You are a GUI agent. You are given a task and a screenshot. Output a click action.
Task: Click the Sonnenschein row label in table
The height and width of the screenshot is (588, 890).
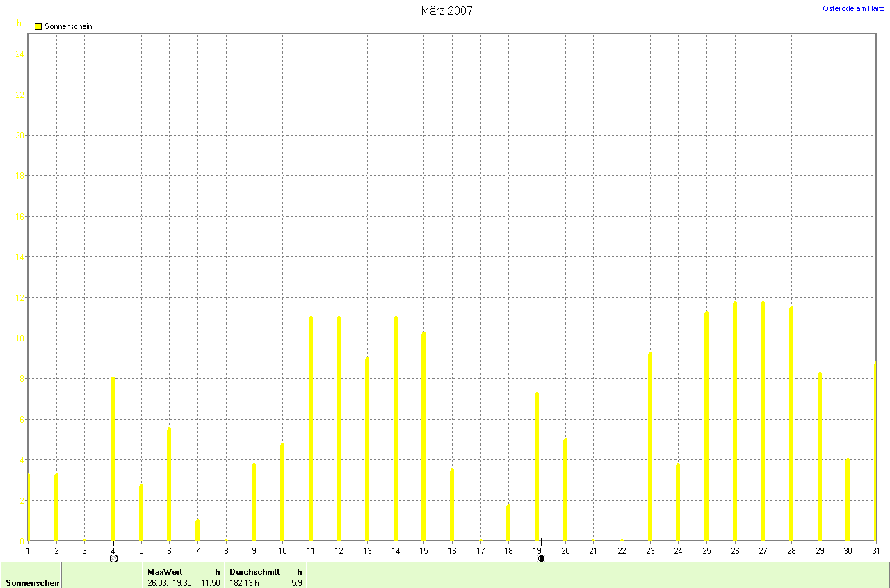33,582
